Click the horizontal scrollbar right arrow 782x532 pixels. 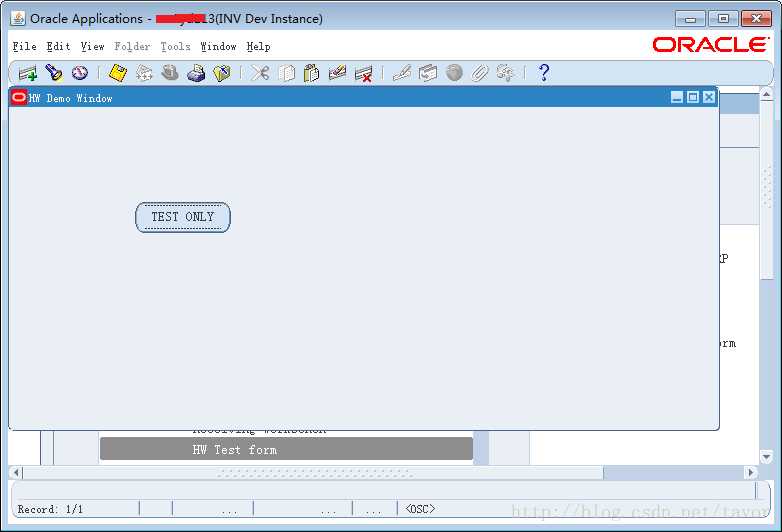[x=751, y=472]
